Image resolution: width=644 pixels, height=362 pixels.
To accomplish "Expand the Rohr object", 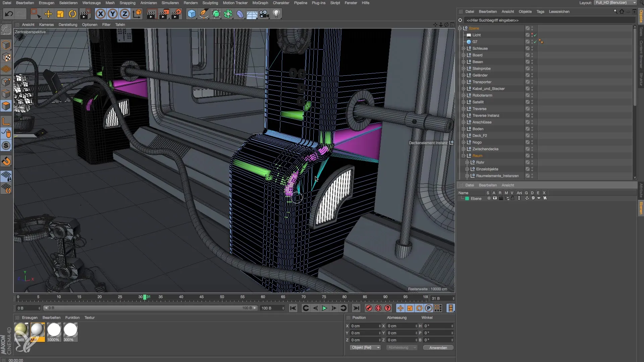I will click(467, 163).
